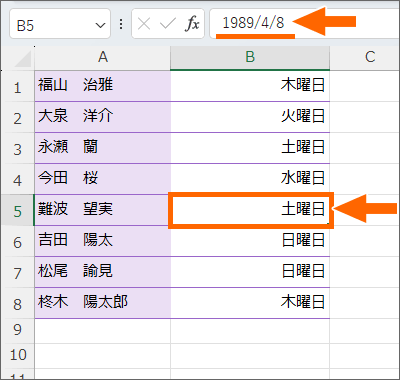Click empty cell C3

tap(365, 148)
